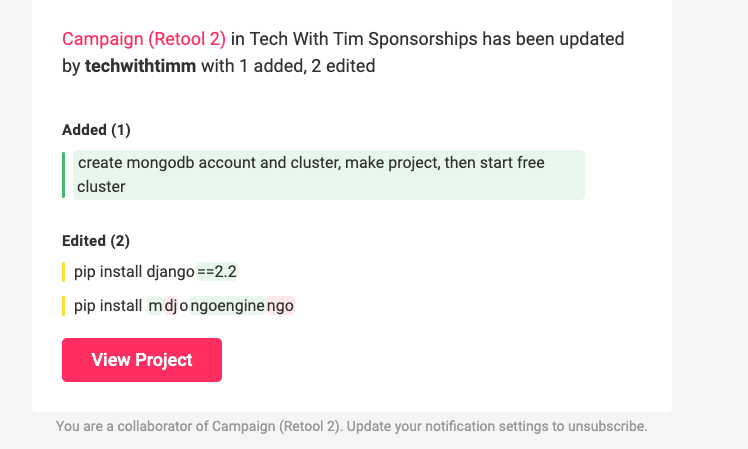
Task: Click the 1 added, 2 edited summary
Action: (x=307, y=66)
